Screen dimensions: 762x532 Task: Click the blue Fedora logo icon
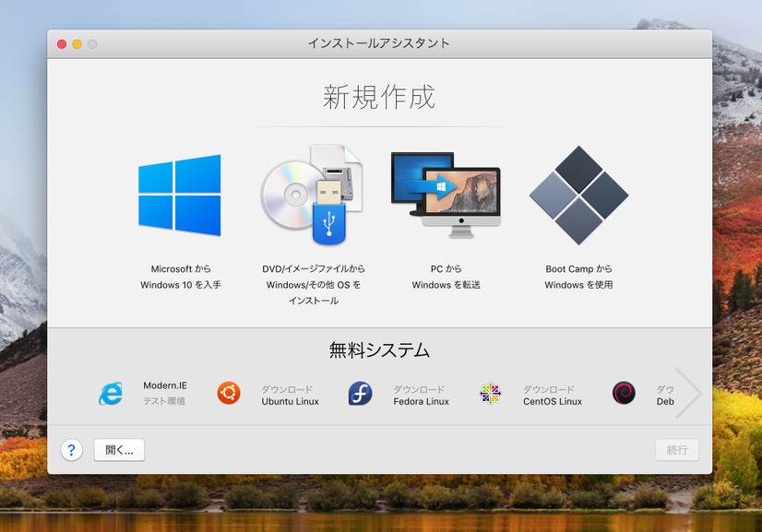[x=360, y=394]
